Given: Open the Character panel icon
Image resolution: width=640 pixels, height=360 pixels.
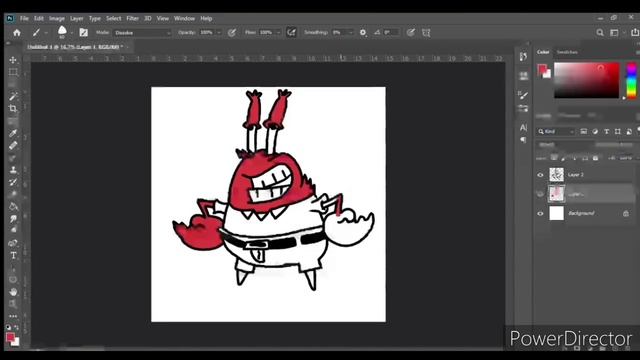Looking at the screenshot, I should click(x=523, y=128).
